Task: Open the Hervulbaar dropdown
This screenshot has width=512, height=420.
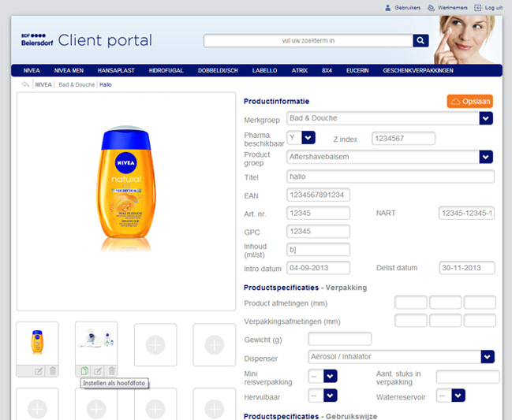Action: coord(330,396)
